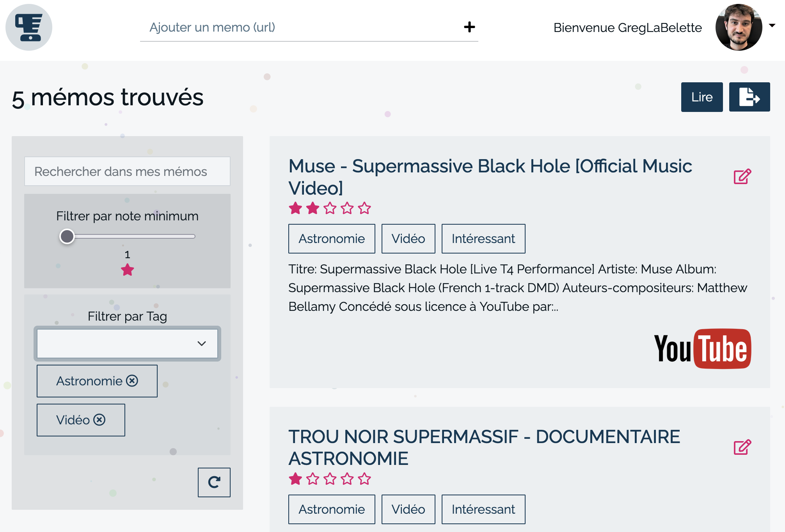This screenshot has width=785, height=532.
Task: Set third star on Muse memo
Action: tap(330, 208)
